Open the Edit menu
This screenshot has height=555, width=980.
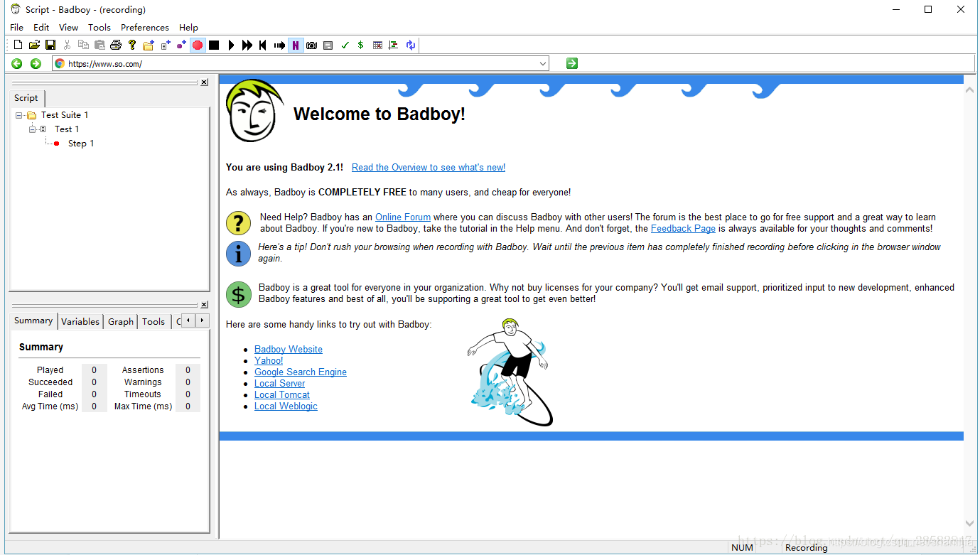coord(41,27)
